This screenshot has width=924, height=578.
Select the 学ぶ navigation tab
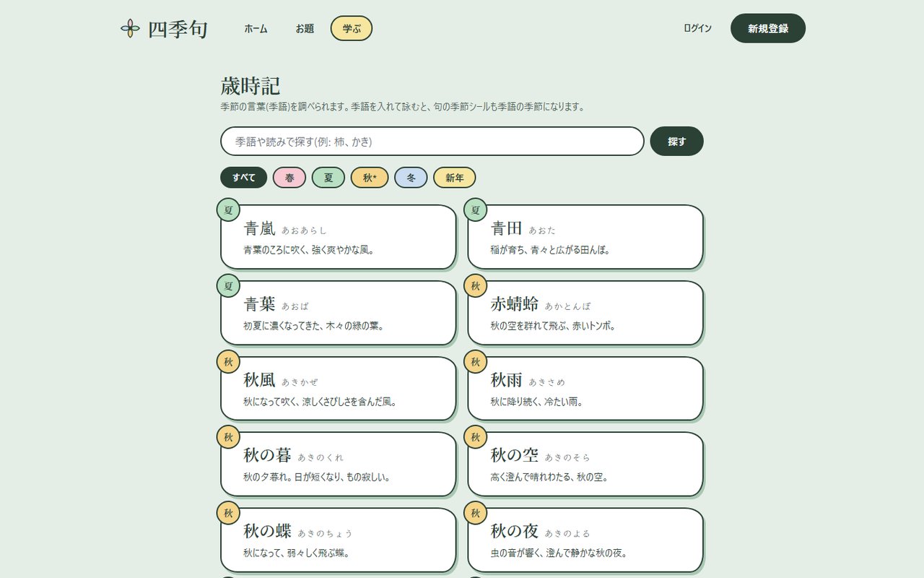(x=352, y=29)
